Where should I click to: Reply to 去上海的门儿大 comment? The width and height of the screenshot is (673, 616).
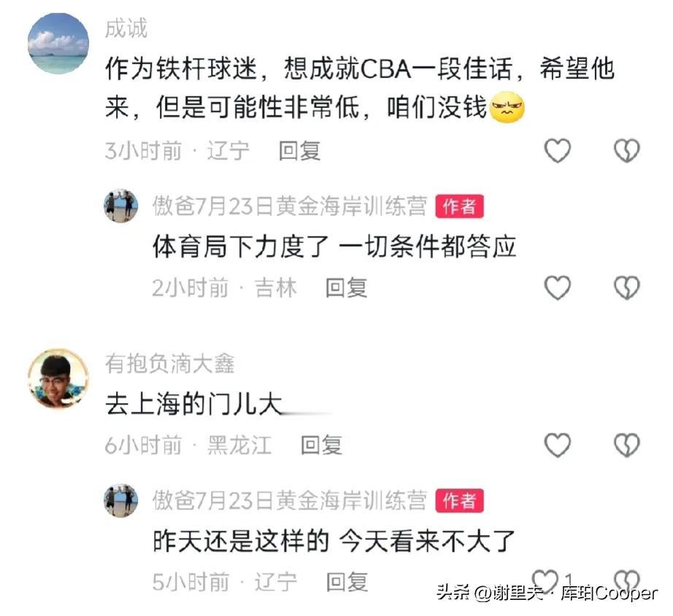coord(321,444)
